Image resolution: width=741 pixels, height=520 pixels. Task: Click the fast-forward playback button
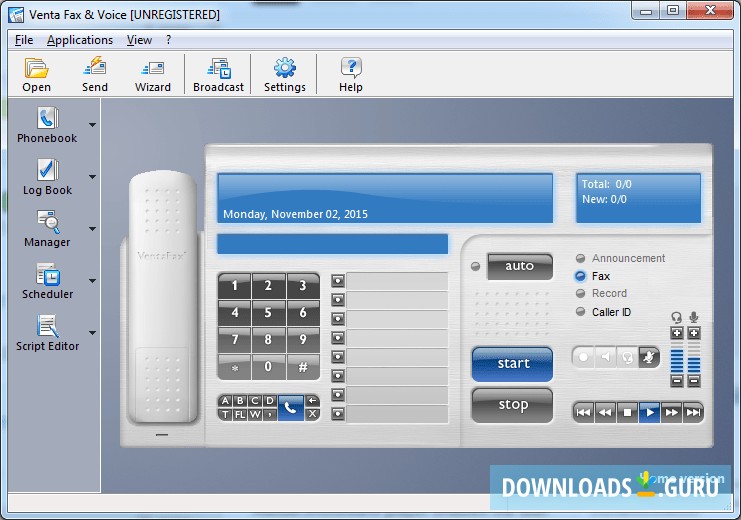672,413
